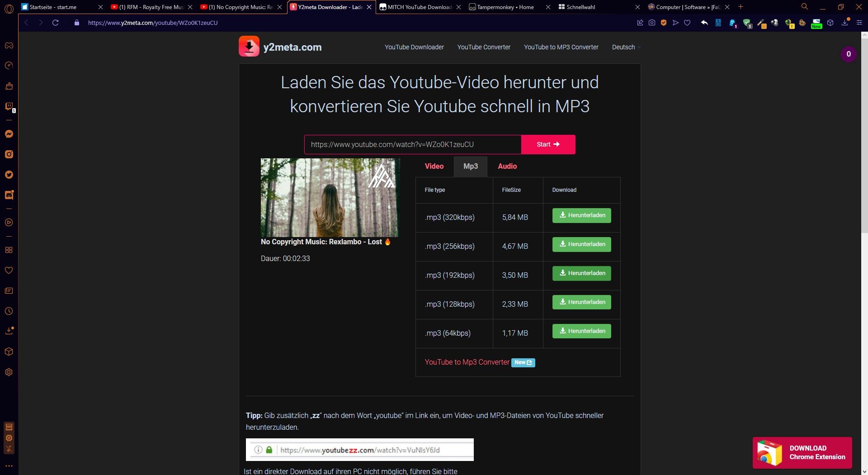Open Tampermonkey globe extension with warning badge
The width and height of the screenshot is (868, 475).
point(789,24)
